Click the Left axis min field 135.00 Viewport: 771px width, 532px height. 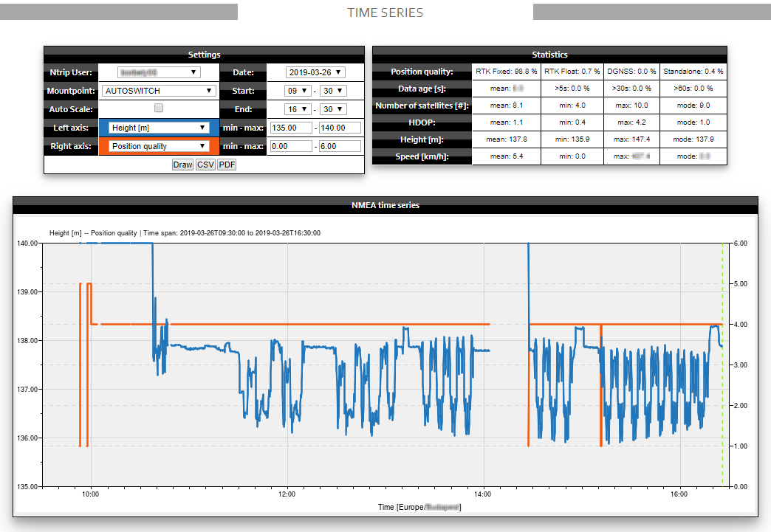[291, 128]
